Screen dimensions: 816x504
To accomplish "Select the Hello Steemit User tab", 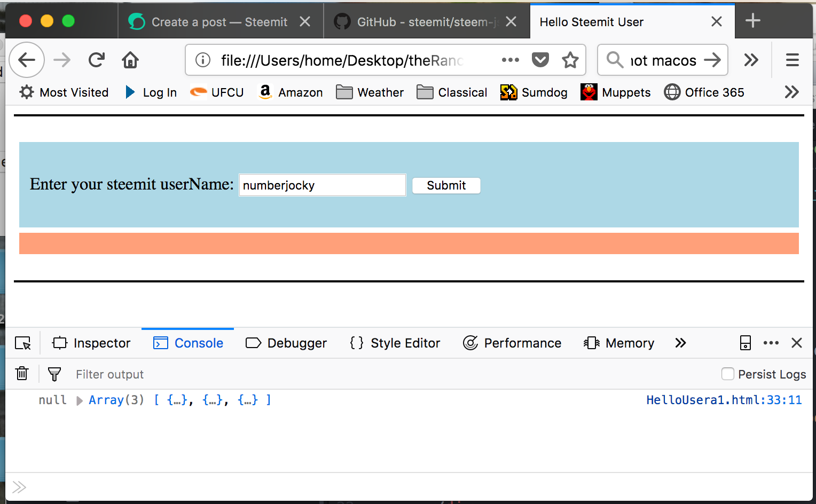I will coord(632,21).
